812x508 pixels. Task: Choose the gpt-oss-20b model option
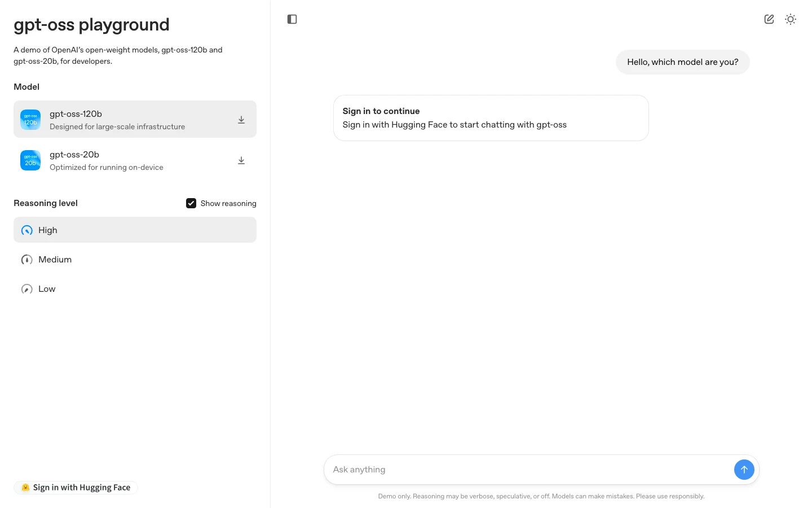point(135,160)
